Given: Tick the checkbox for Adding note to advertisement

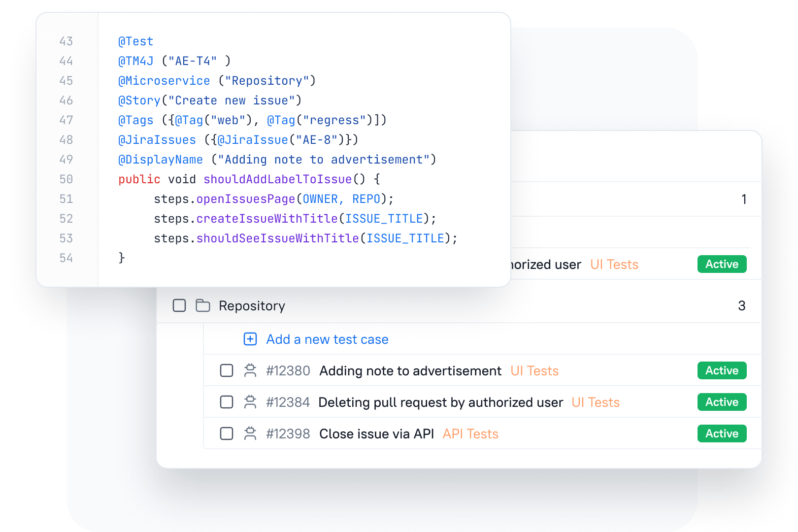Looking at the screenshot, I should click(x=227, y=370).
